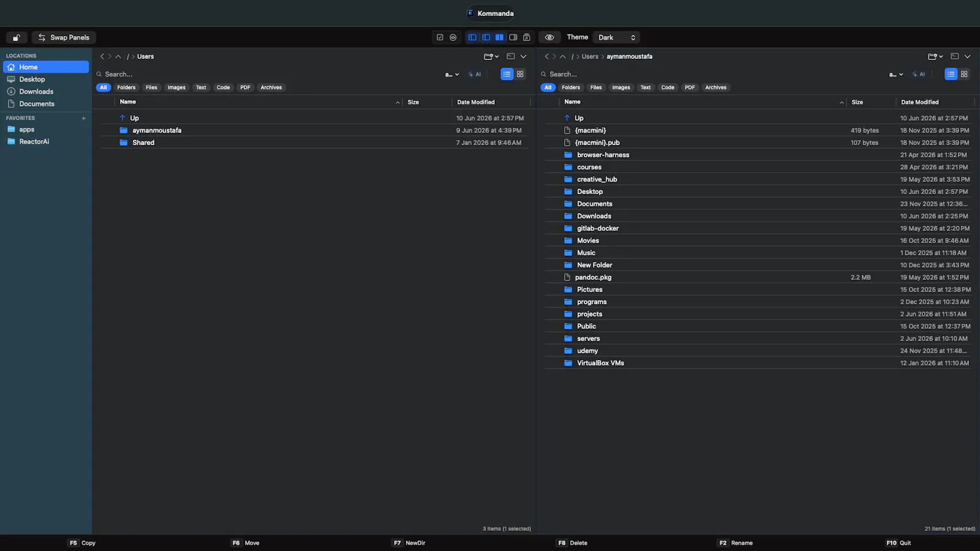The width and height of the screenshot is (980, 551).
Task: Sort right panel by Date Modified column
Action: click(935, 102)
